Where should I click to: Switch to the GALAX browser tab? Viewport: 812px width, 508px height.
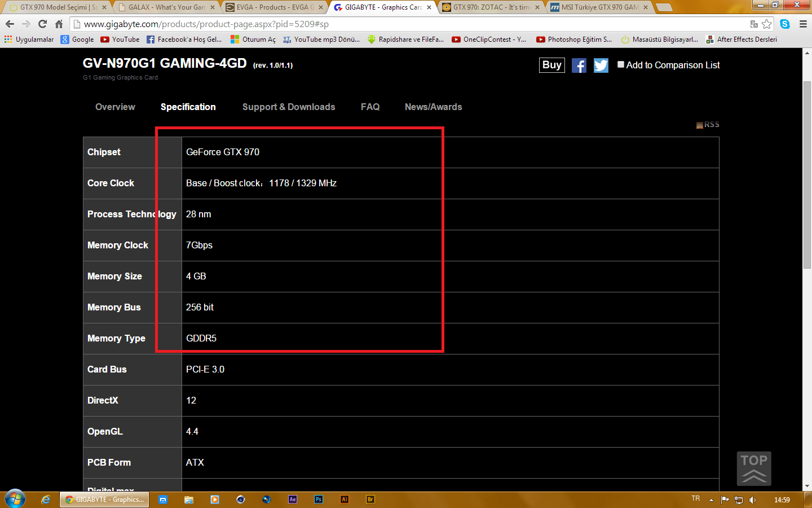[166, 7]
